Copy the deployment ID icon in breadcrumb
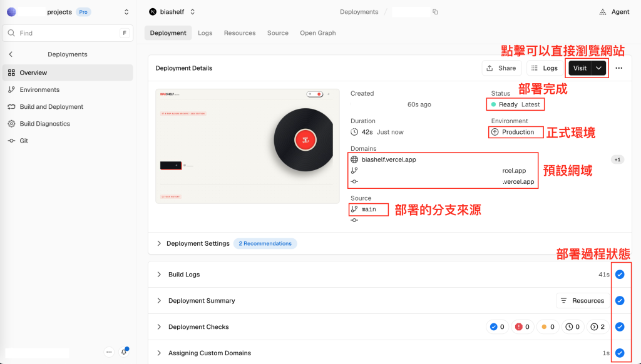The width and height of the screenshot is (641, 364). [435, 12]
